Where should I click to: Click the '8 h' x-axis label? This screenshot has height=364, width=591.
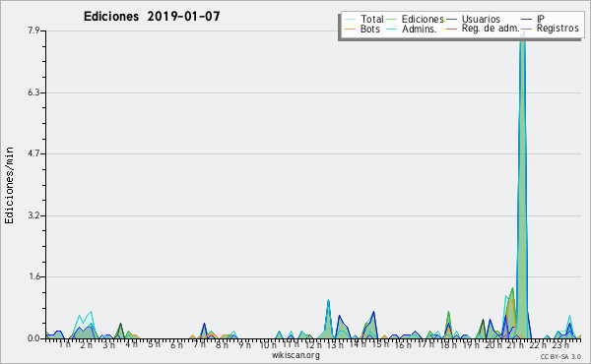tap(222, 344)
